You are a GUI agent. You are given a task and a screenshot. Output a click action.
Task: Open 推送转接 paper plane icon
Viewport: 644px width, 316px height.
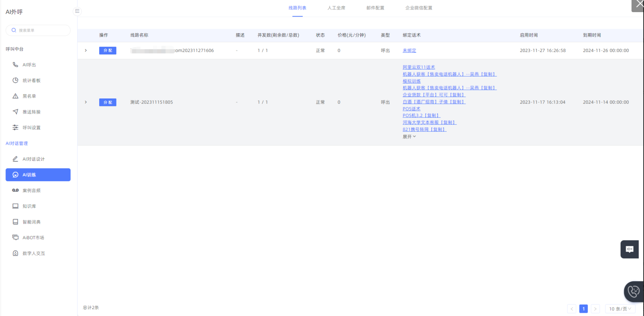point(15,112)
